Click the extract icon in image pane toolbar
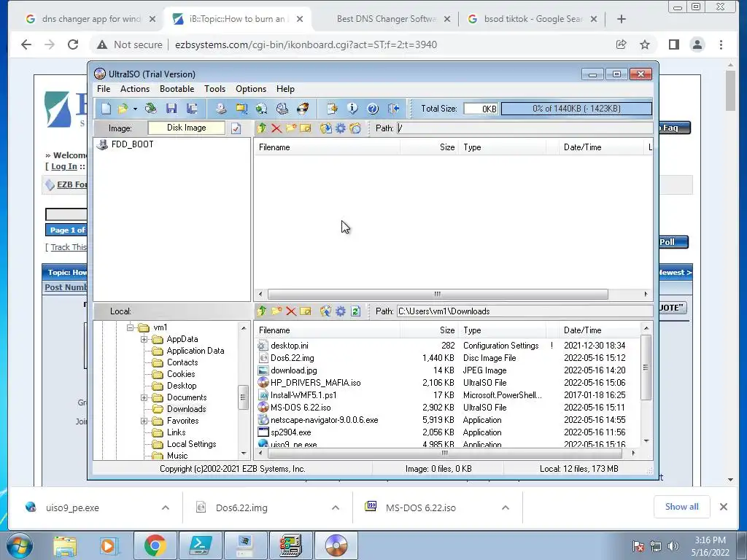 326,128
